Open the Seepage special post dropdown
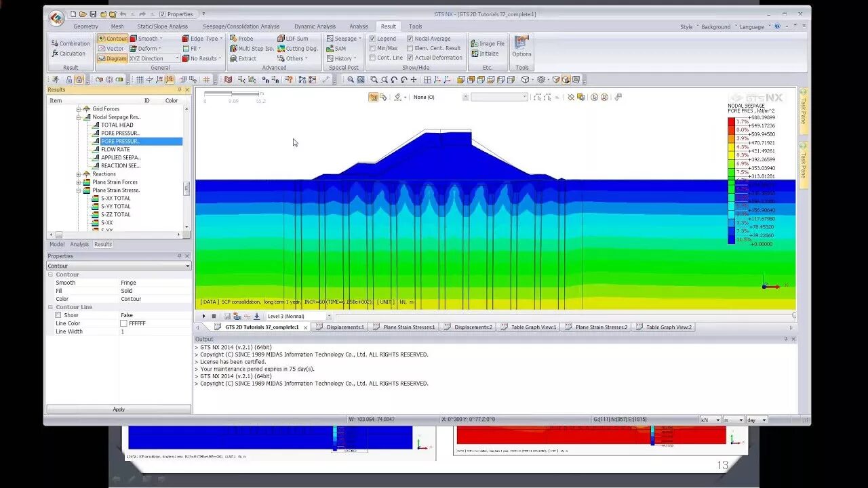 pos(344,39)
